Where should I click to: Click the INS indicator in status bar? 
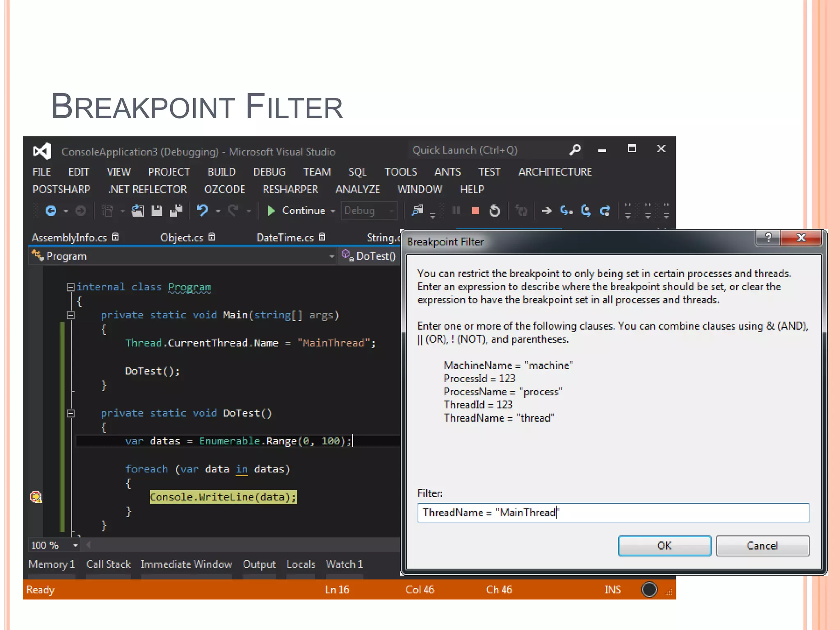[612, 590]
